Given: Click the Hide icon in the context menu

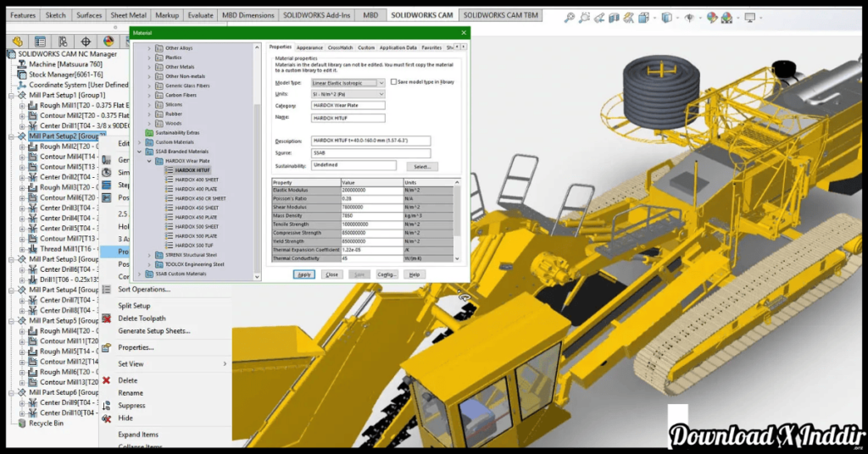Looking at the screenshot, I should point(106,418).
